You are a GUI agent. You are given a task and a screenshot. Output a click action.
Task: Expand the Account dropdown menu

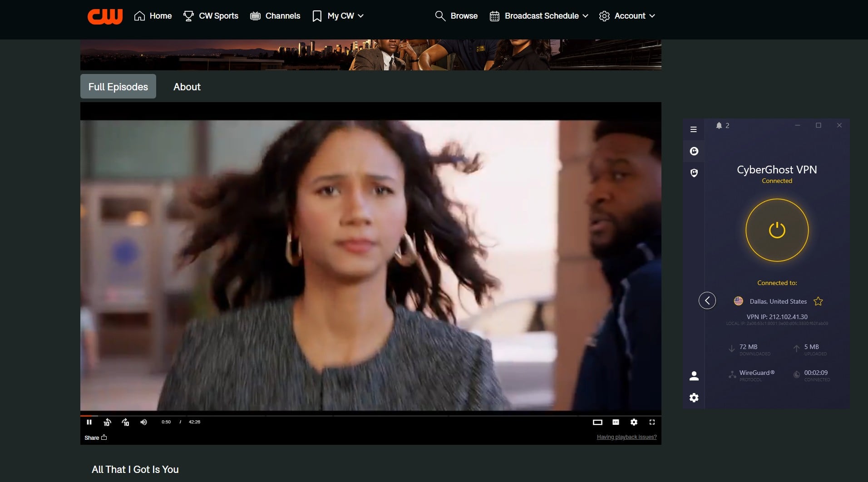[x=627, y=16]
